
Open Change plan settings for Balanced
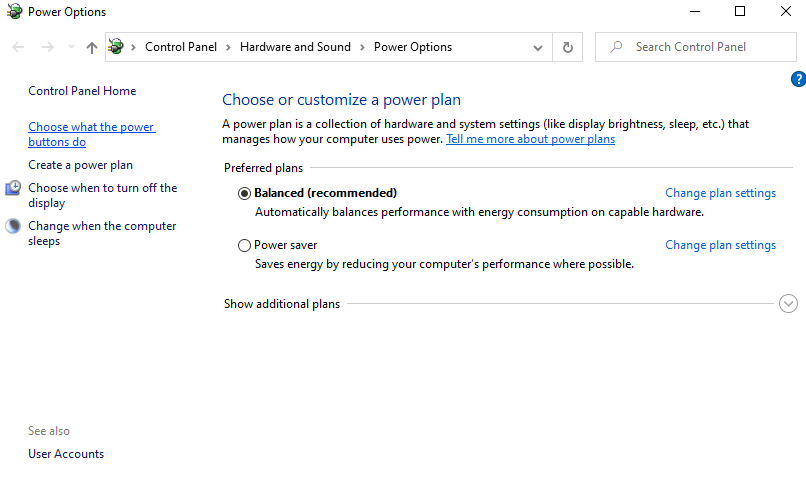pyautogui.click(x=720, y=193)
